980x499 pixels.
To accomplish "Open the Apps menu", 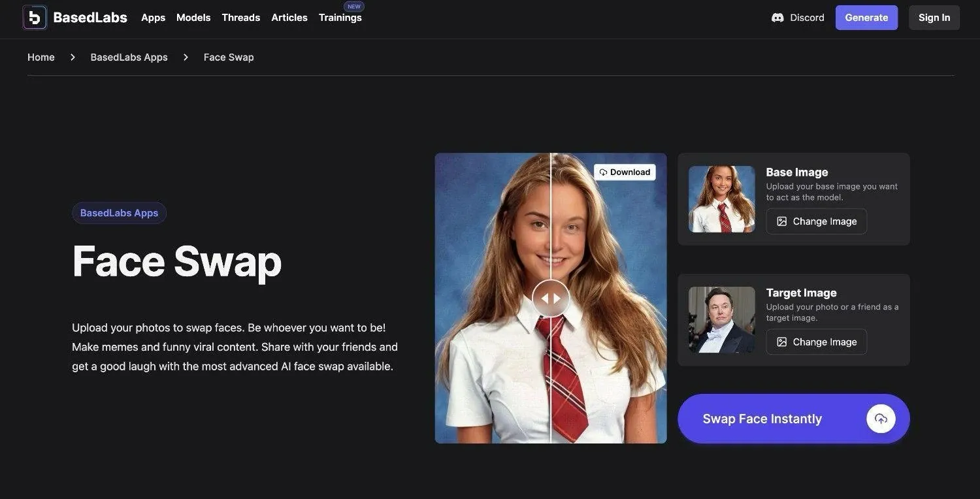I will (153, 18).
